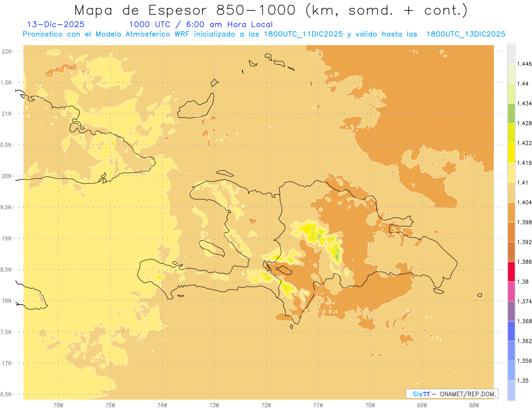Click the "1.392" colorbar value

524,242
